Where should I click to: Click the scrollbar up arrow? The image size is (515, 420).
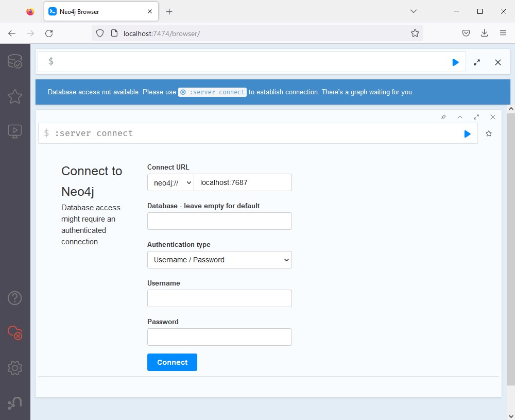[x=511, y=108]
